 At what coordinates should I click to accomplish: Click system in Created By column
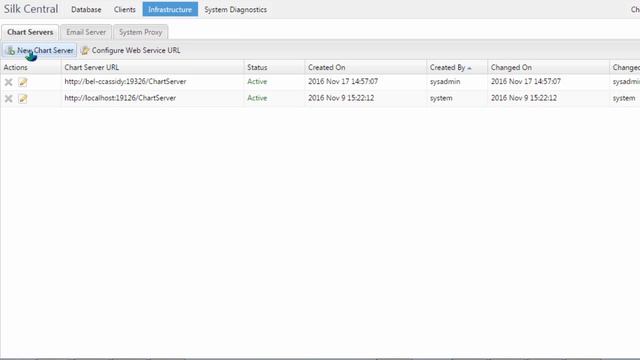(x=441, y=98)
